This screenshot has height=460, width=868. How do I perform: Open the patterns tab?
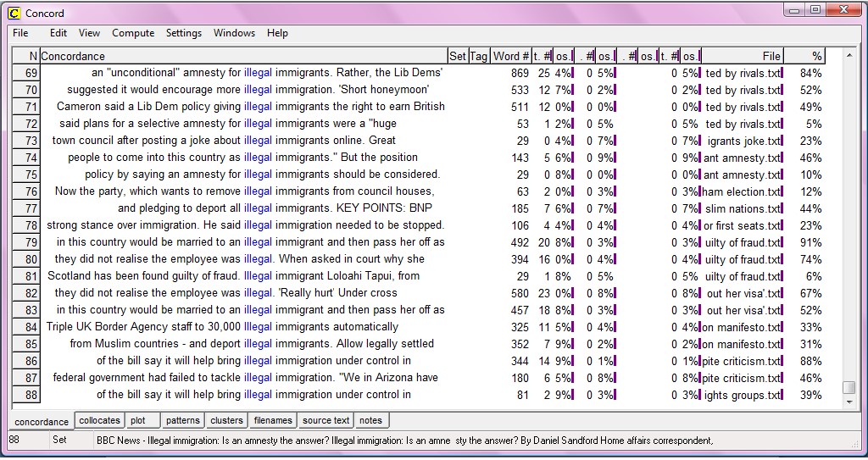pos(182,420)
